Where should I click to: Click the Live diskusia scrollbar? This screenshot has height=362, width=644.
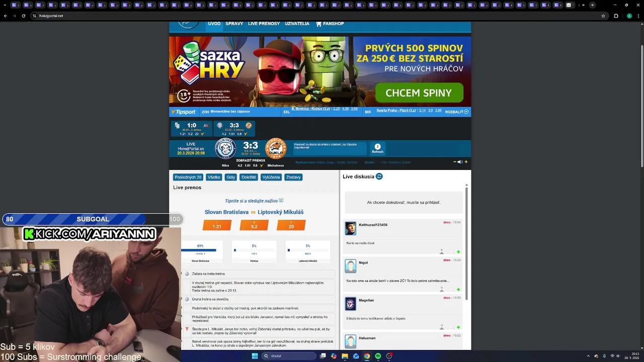click(466, 244)
